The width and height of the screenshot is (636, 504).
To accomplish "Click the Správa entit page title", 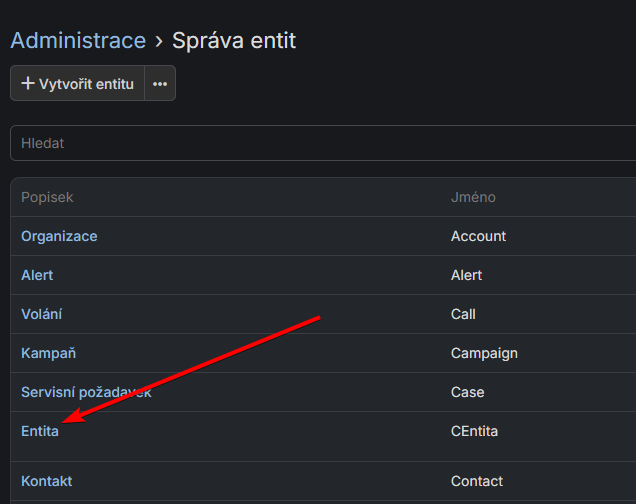I will coord(234,41).
